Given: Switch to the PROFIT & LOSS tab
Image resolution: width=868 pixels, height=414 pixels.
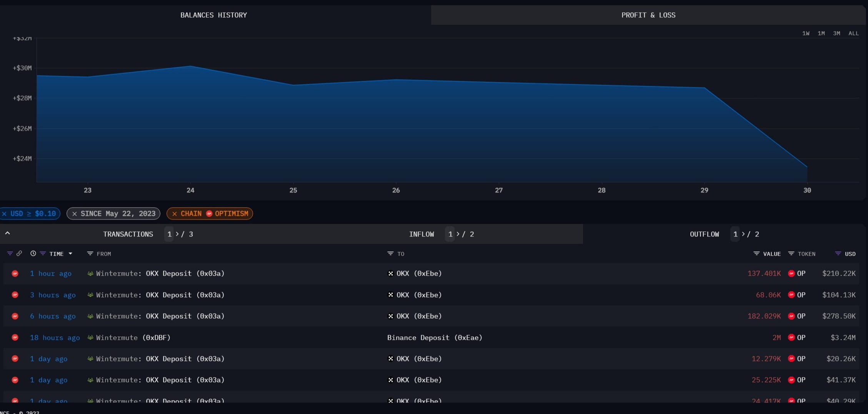Looking at the screenshot, I should tap(648, 15).
